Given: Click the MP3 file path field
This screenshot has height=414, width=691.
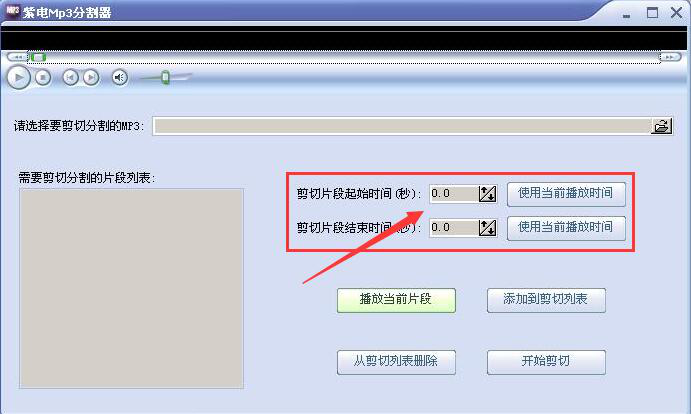Looking at the screenshot, I should (x=402, y=126).
